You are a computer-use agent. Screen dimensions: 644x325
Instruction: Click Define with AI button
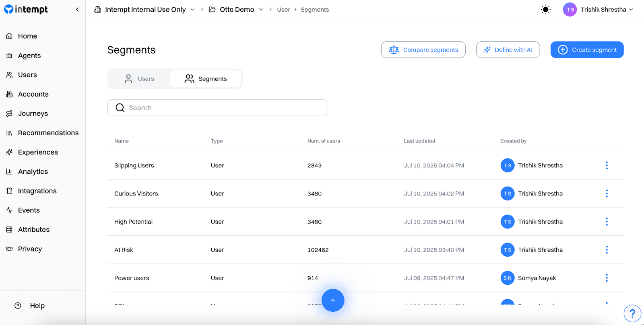pos(508,50)
